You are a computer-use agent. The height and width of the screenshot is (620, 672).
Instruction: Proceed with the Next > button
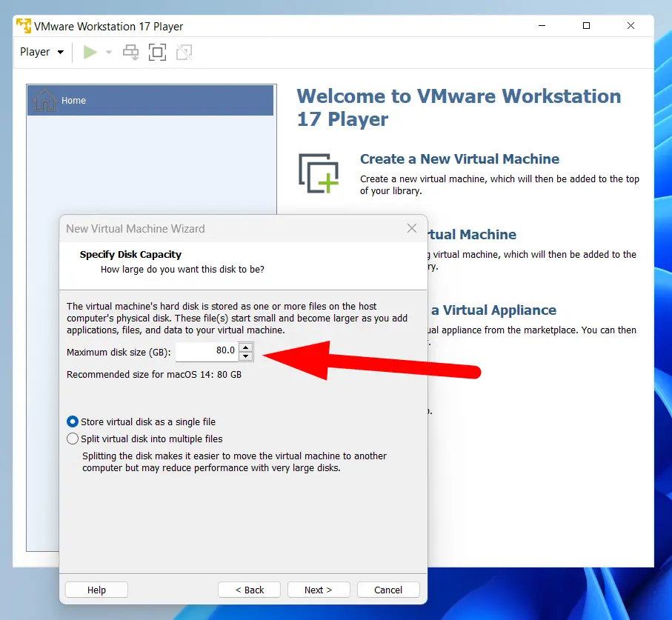point(319,590)
